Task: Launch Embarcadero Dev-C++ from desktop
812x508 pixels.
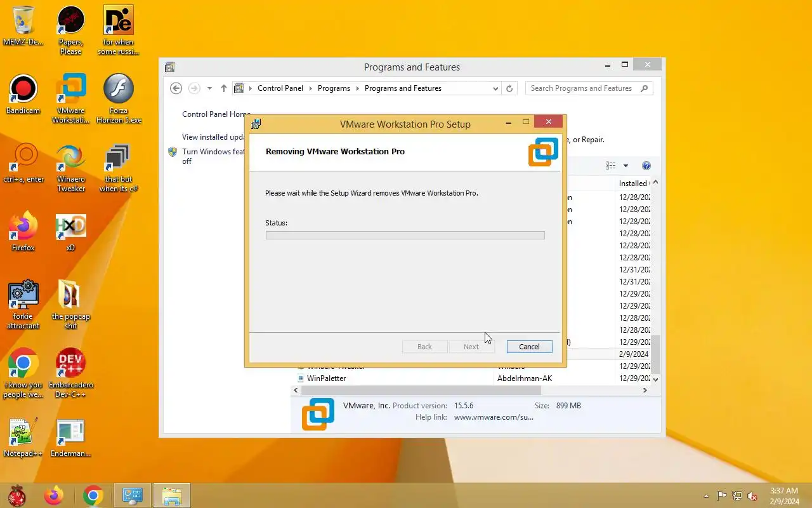Action: pos(70,374)
